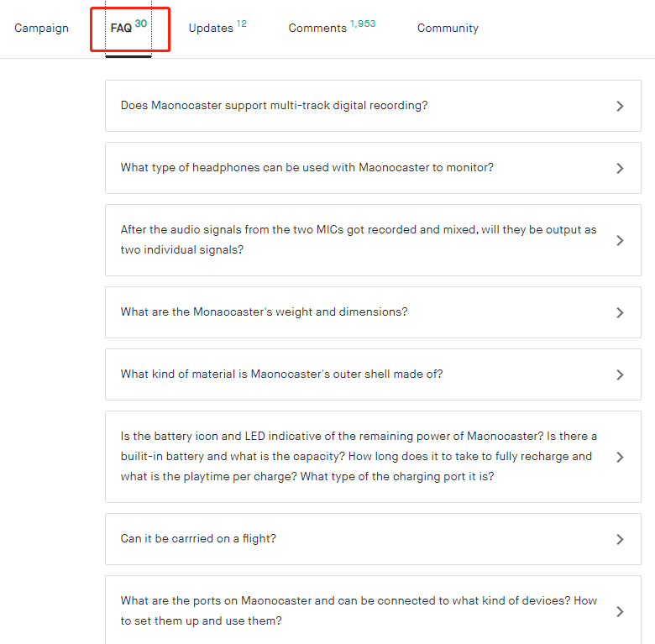655x644 pixels.
Task: Open question about multi-track digital recording
Action: pyautogui.click(x=274, y=106)
